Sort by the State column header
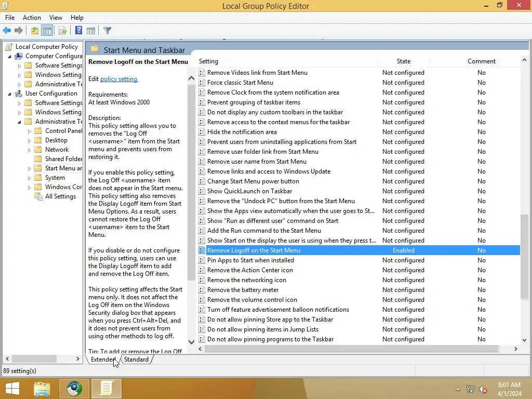 [403, 61]
